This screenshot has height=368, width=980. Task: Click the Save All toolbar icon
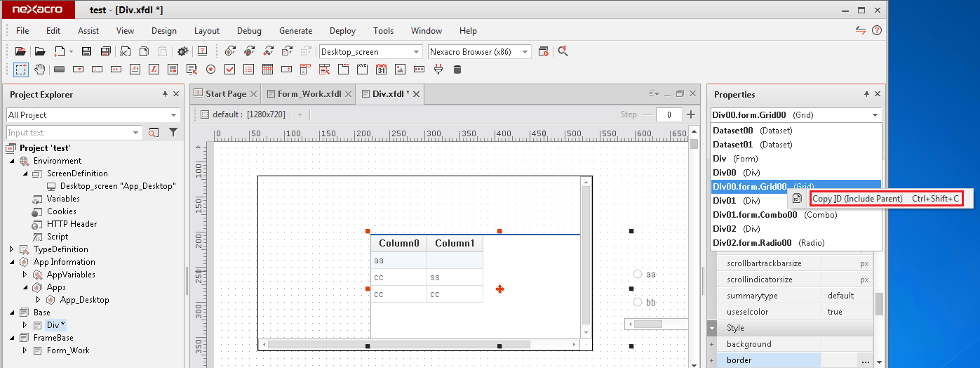(x=105, y=51)
